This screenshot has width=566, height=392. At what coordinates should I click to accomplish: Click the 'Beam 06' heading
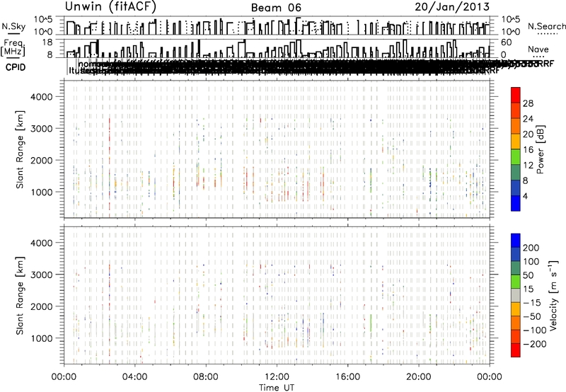(x=276, y=8)
